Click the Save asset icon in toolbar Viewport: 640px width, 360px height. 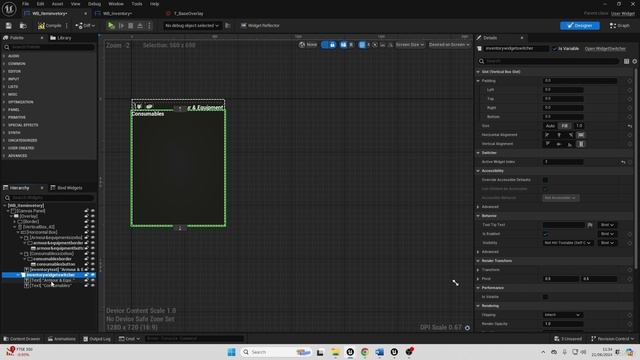tap(9, 26)
